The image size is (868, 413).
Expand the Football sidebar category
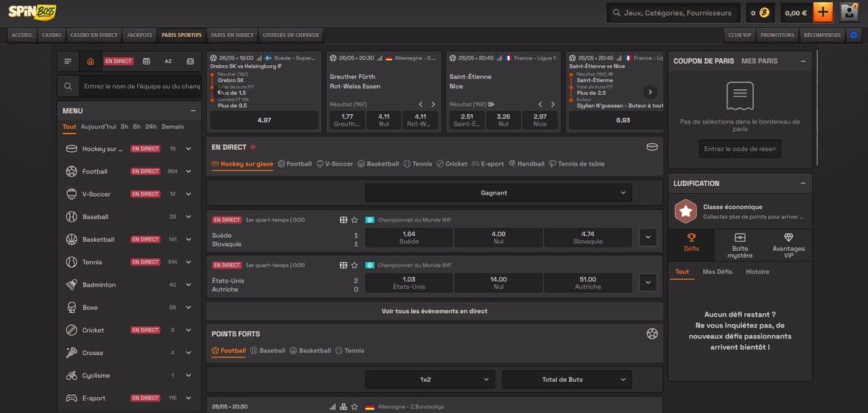point(188,171)
